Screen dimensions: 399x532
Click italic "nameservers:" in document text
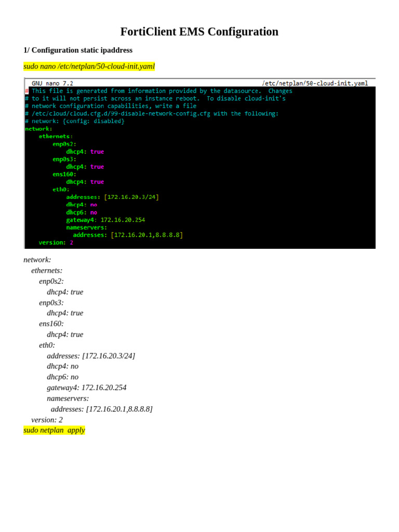[x=68, y=398]
